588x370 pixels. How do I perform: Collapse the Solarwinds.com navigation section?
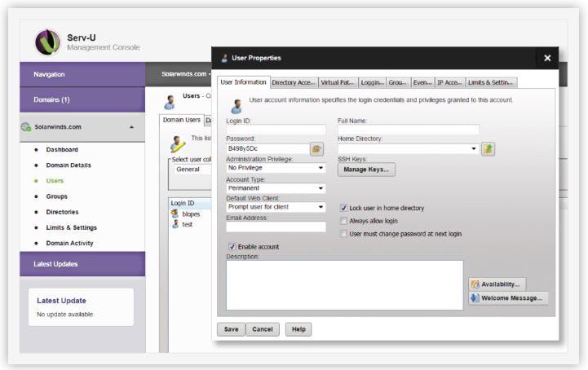click(x=131, y=127)
